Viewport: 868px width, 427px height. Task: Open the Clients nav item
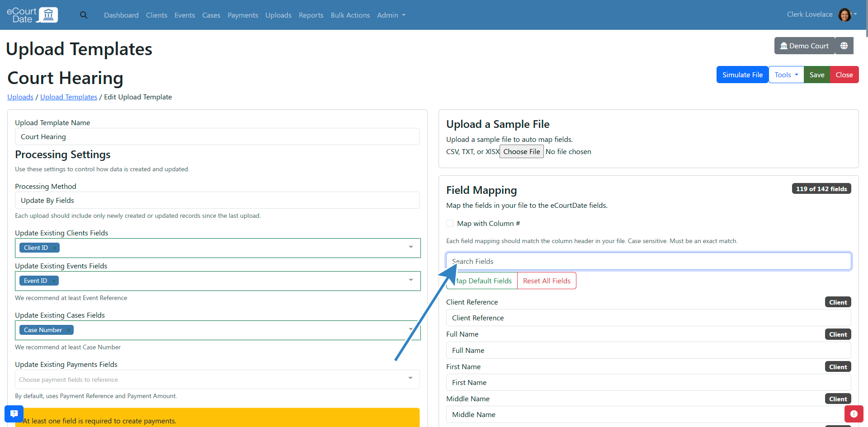tap(156, 15)
